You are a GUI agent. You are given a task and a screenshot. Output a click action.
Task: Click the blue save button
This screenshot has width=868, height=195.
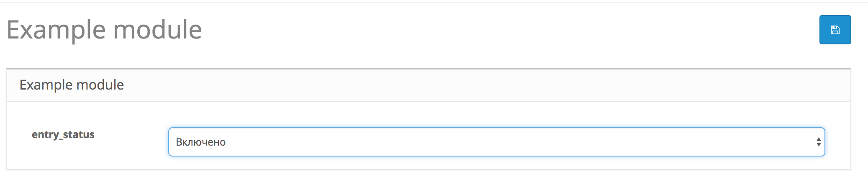835,30
